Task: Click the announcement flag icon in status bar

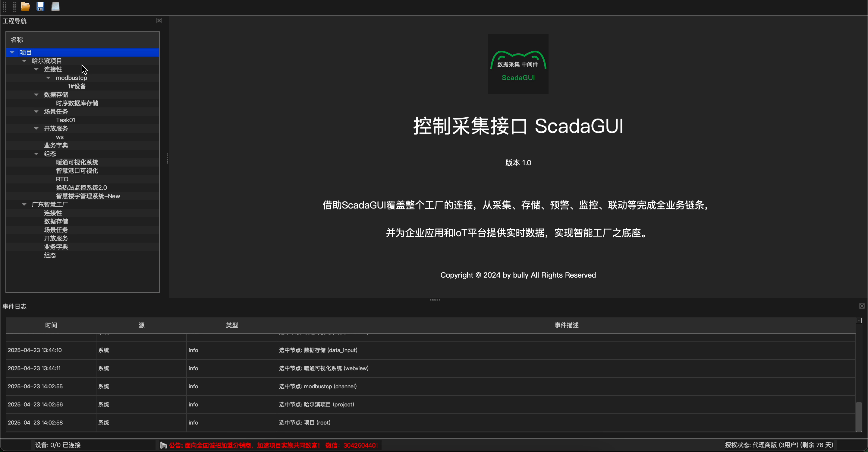Action: (x=163, y=445)
